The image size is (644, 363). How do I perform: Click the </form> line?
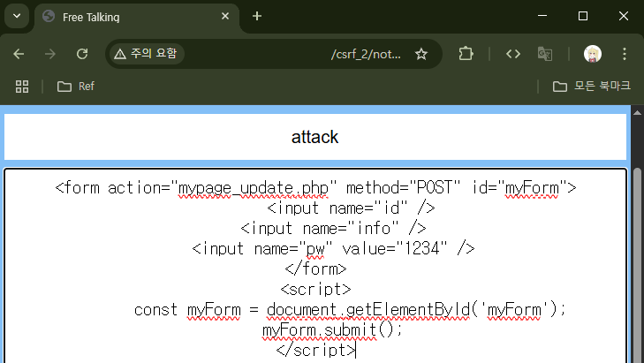tap(316, 268)
